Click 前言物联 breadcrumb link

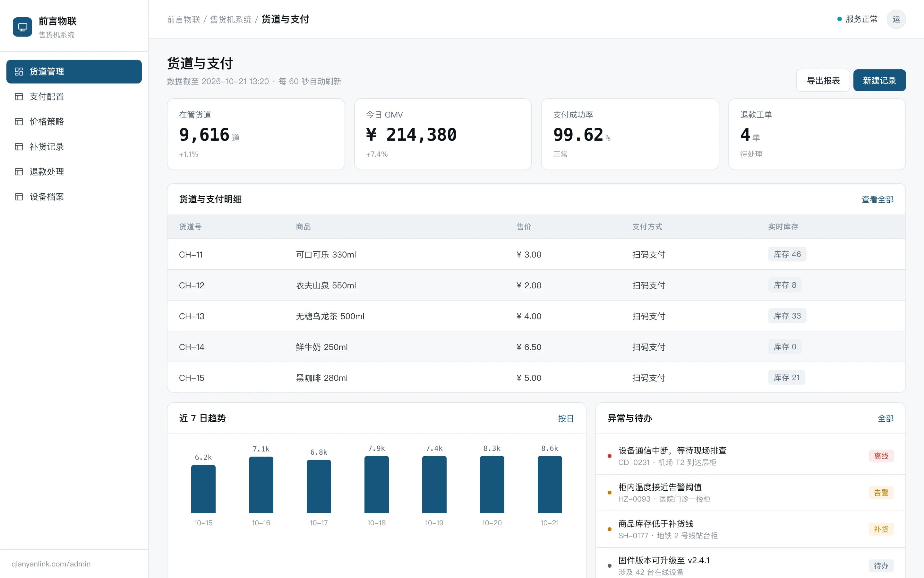point(183,20)
